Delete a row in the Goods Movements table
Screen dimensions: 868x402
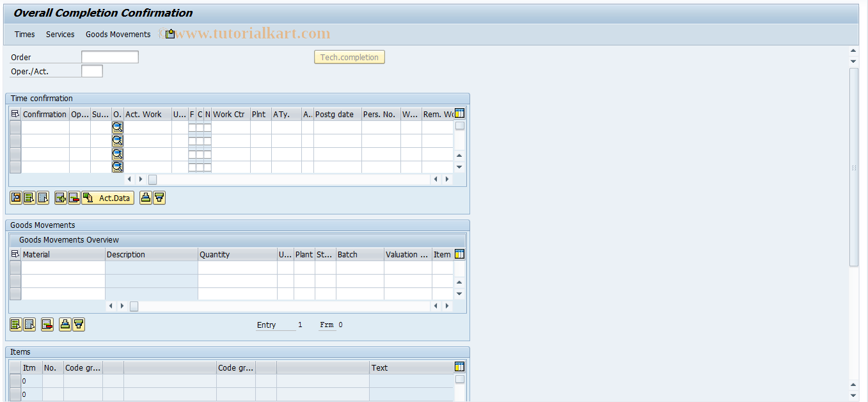[x=47, y=325]
